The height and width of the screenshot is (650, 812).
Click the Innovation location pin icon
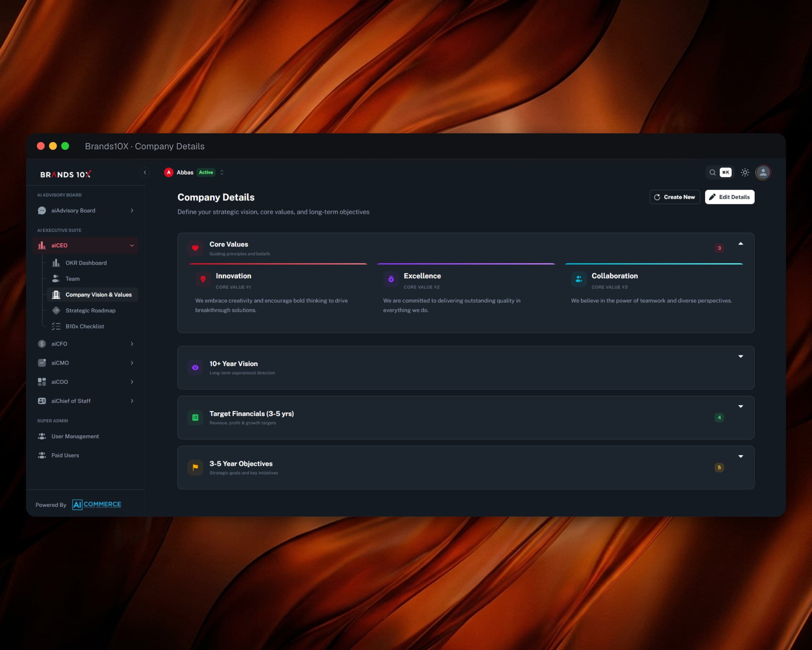[203, 279]
